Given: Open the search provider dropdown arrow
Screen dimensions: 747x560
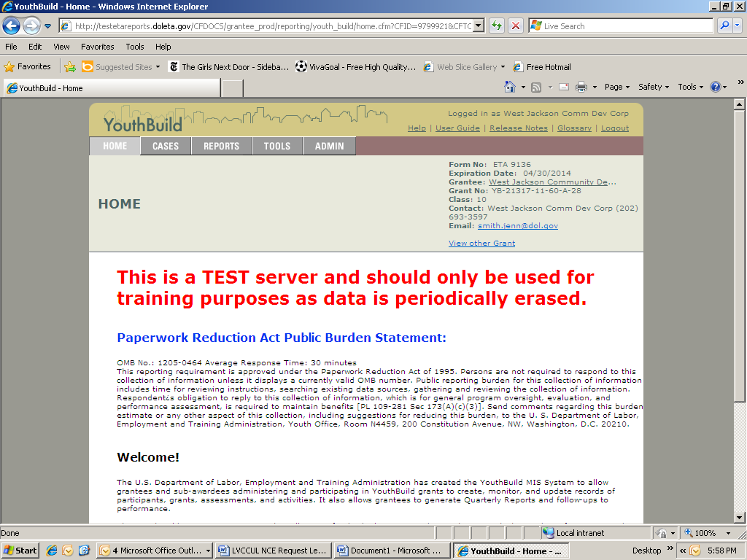Looking at the screenshot, I should 738,26.
